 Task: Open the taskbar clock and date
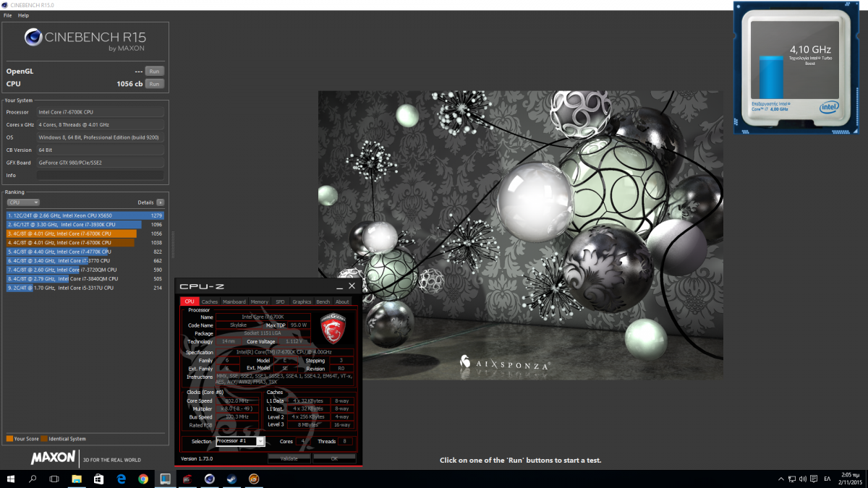pos(851,479)
